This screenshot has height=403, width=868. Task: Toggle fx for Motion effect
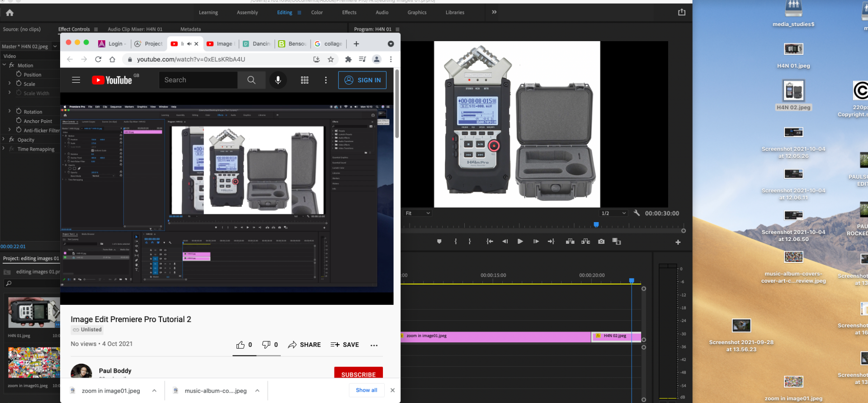tap(12, 66)
